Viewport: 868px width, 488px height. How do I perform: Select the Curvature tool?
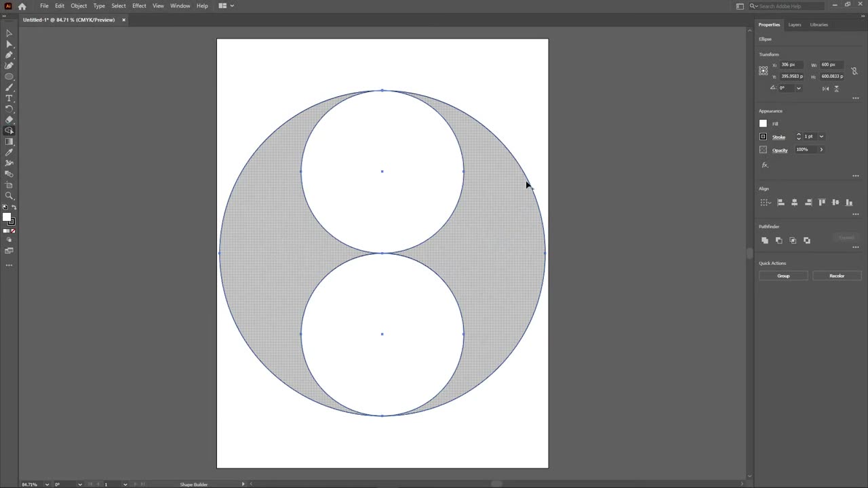9,65
